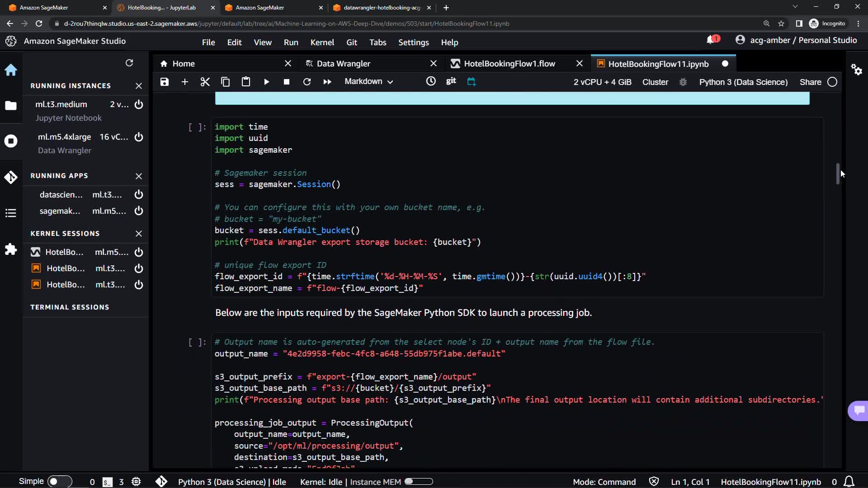The width and height of the screenshot is (868, 488).
Task: Shut down the ml.t3.medium instance
Action: coord(139,104)
